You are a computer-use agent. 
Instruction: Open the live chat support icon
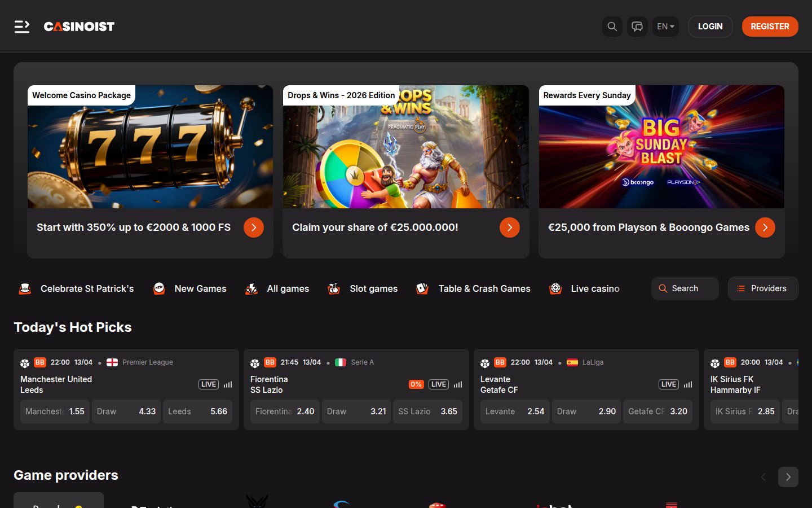(637, 27)
